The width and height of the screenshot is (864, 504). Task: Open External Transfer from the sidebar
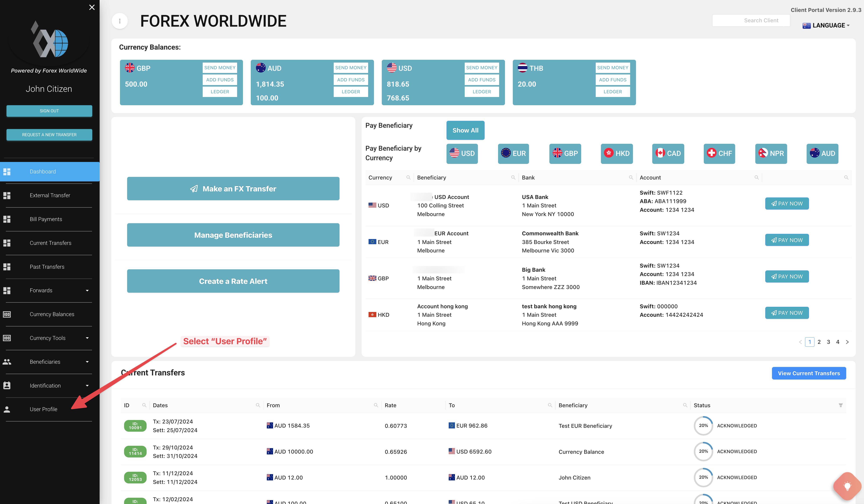tap(50, 195)
